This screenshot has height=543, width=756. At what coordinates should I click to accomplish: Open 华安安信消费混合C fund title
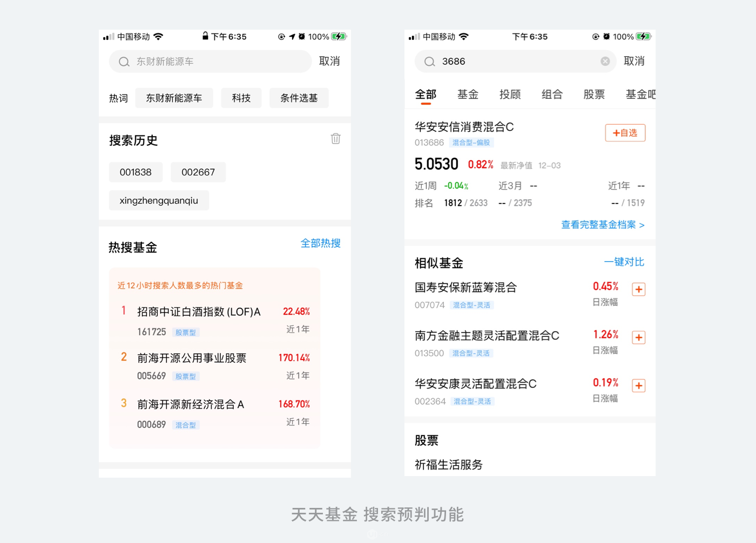tap(464, 127)
